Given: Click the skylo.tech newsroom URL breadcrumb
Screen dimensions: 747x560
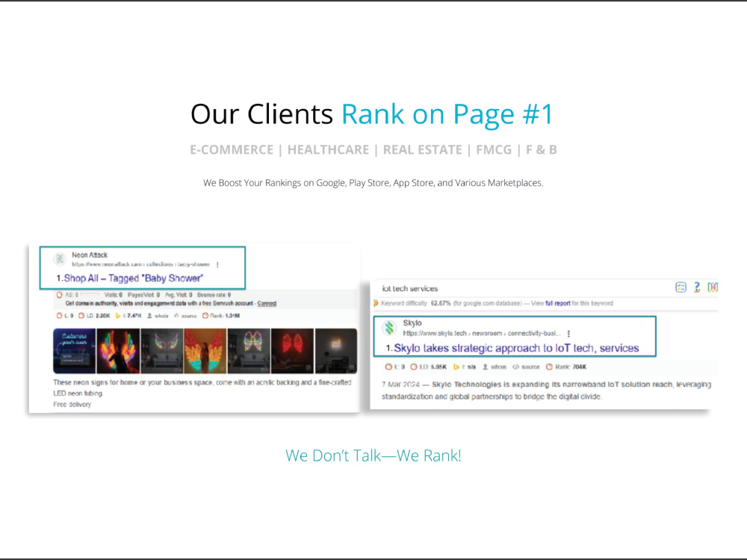Looking at the screenshot, I should click(482, 333).
